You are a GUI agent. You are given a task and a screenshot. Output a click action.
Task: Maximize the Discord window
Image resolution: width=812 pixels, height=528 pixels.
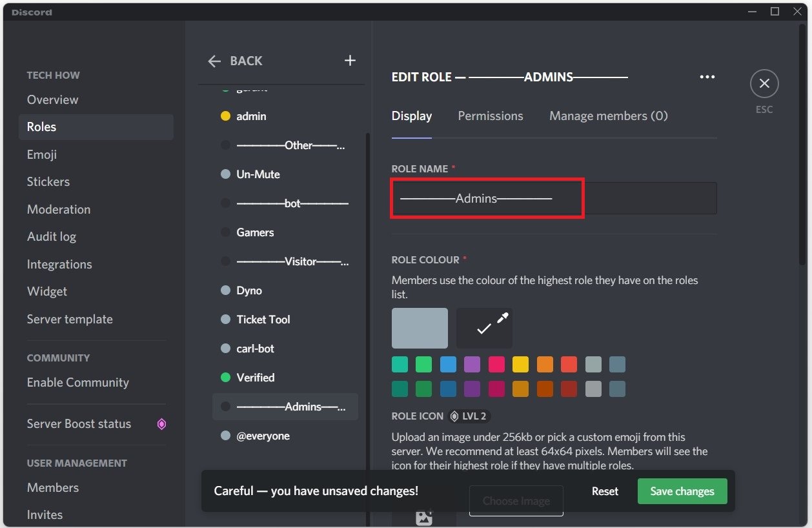tap(775, 12)
